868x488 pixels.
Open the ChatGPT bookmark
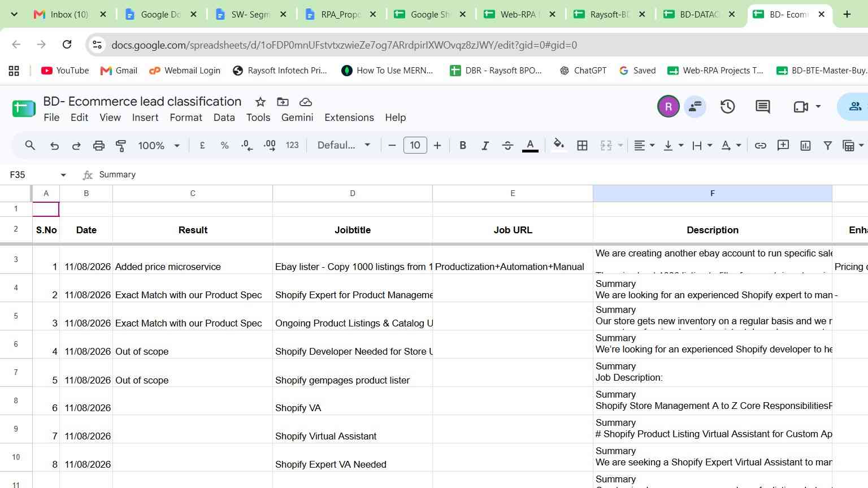583,71
